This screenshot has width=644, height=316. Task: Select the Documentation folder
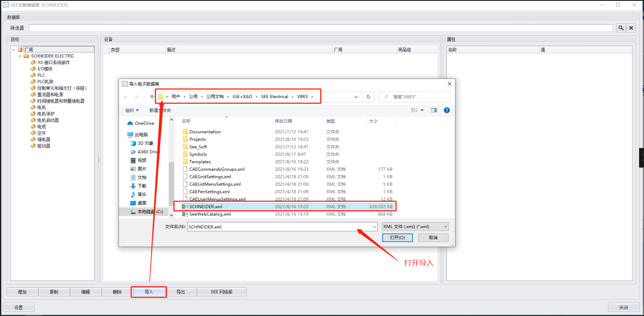pos(205,132)
